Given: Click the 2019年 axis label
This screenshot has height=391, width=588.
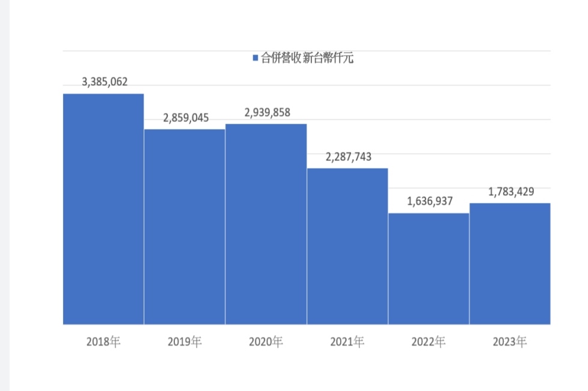Looking at the screenshot, I should pyautogui.click(x=185, y=342).
